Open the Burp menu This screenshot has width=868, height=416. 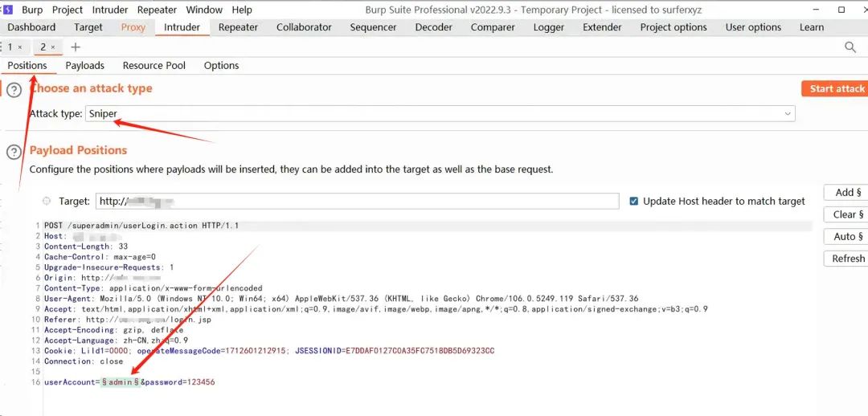pos(32,10)
